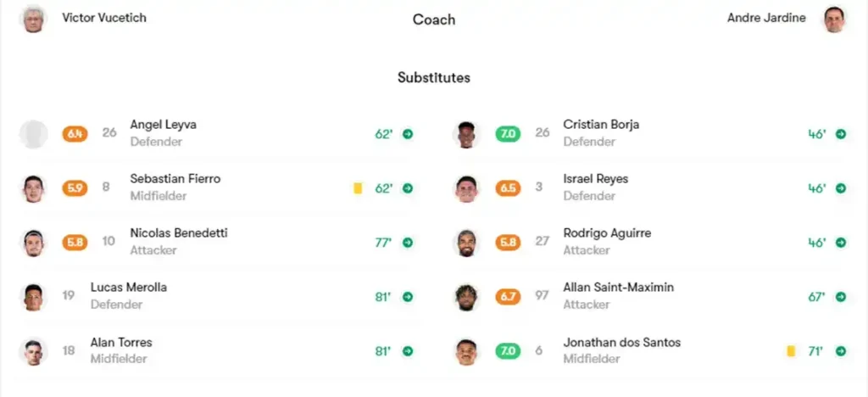This screenshot has height=397, width=868.
Task: Click coach name Victor Vucetich
Action: pyautogui.click(x=104, y=18)
